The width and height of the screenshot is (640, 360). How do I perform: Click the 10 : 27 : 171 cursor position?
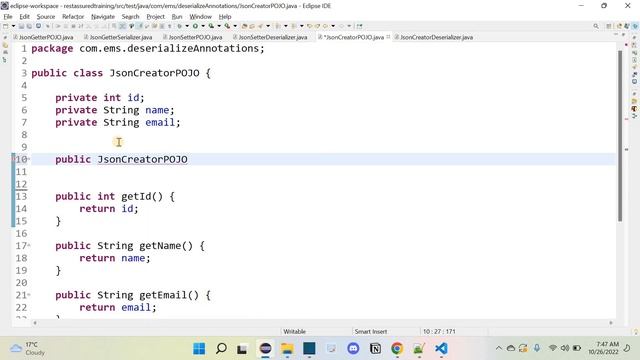(x=439, y=331)
